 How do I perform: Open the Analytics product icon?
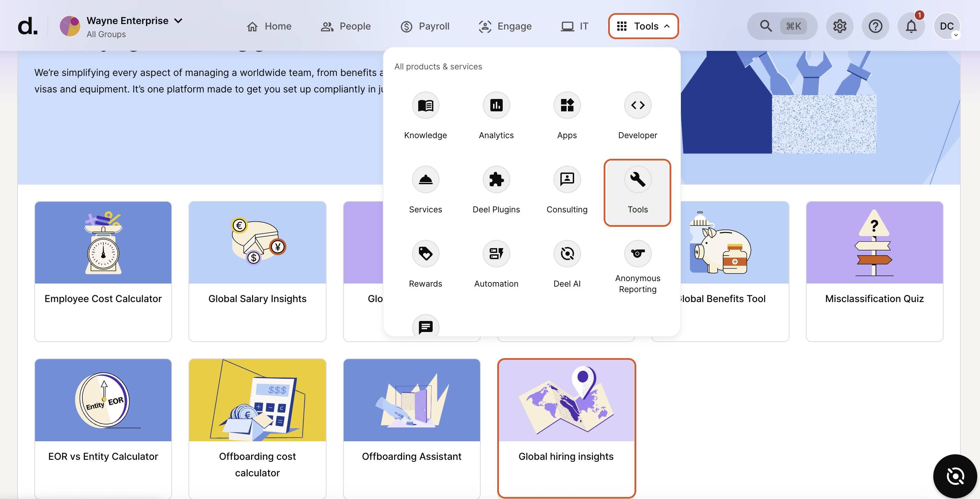[x=496, y=106]
